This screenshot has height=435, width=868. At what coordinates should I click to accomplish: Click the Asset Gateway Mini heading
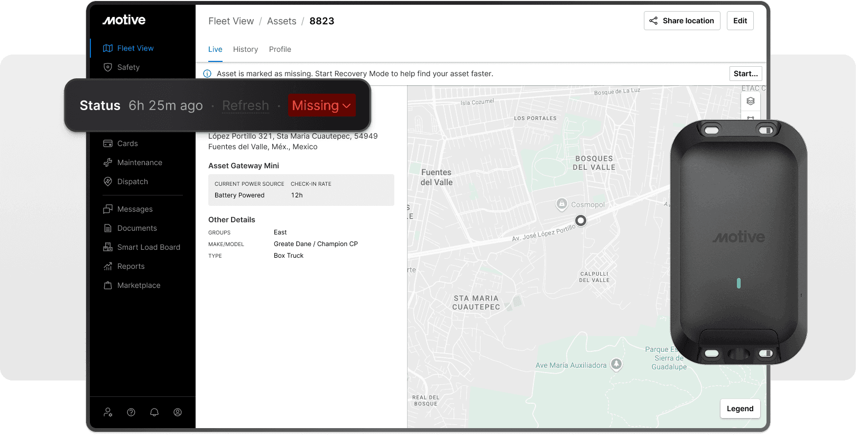pyautogui.click(x=244, y=166)
